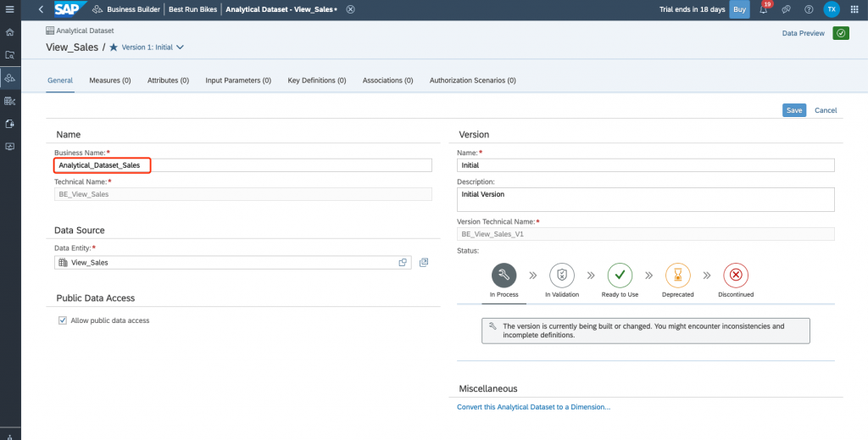The image size is (868, 440).
Task: Click the SAP logo
Action: point(71,9)
